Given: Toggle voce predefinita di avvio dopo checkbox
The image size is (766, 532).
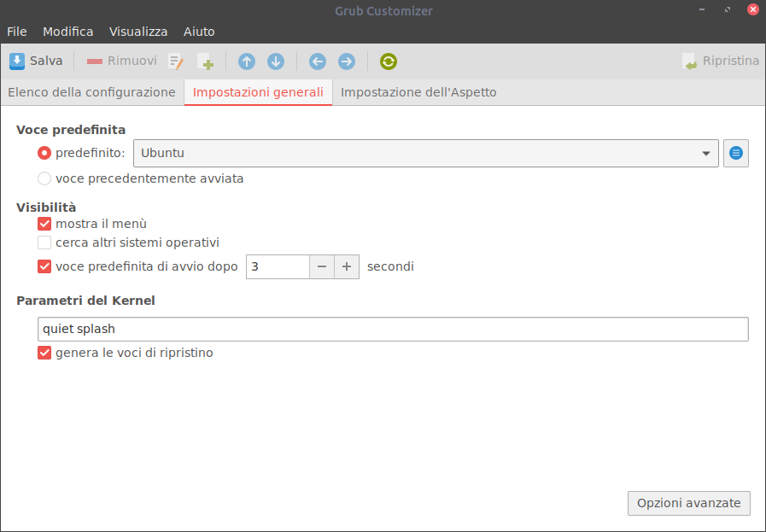Looking at the screenshot, I should 44,266.
